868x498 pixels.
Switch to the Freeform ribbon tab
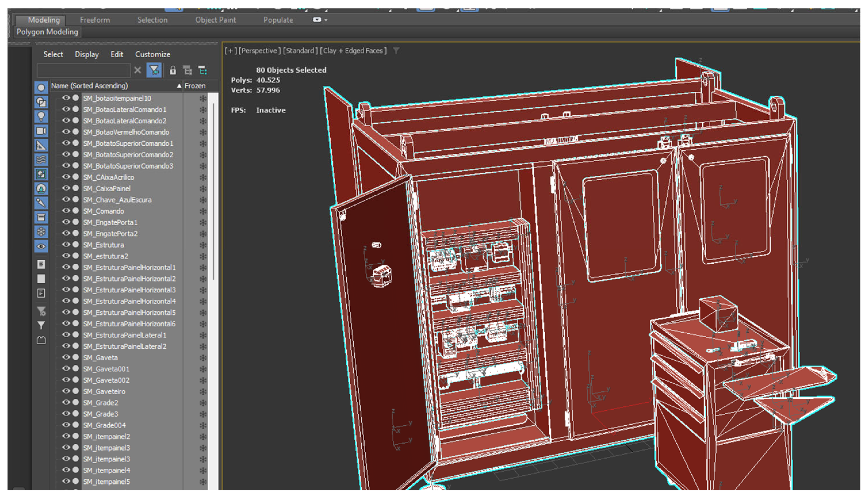(95, 20)
